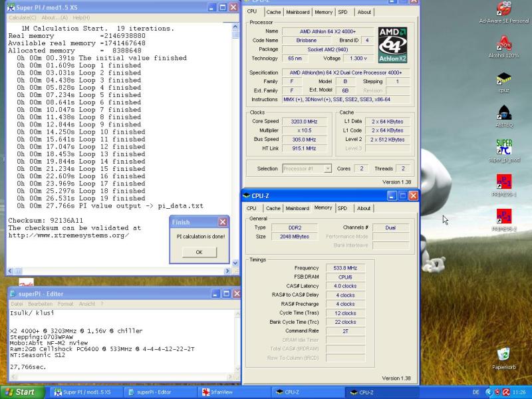Click the Windows Start button
This screenshot has width=532, height=399.
[23, 392]
